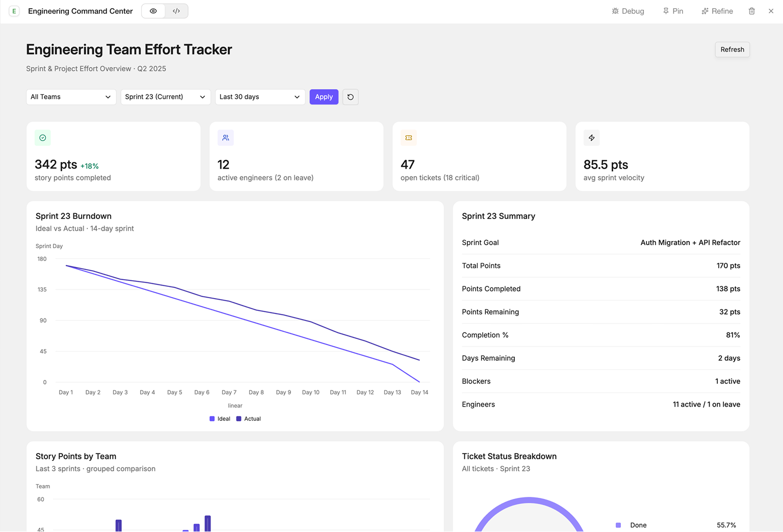Click the 12 active engineers value
The height and width of the screenshot is (532, 783).
coord(223,165)
